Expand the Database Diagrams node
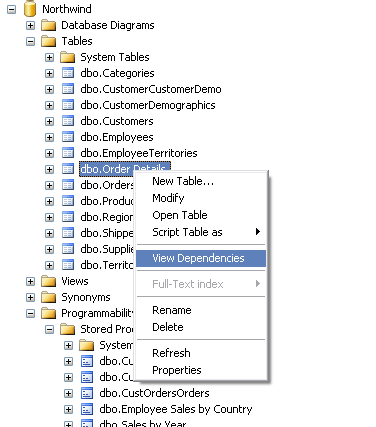 click(x=30, y=25)
